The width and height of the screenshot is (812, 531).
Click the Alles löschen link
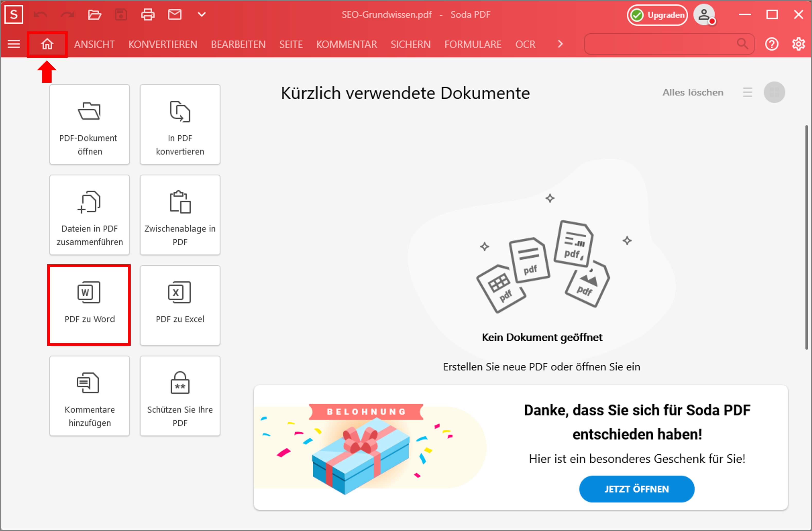693,92
